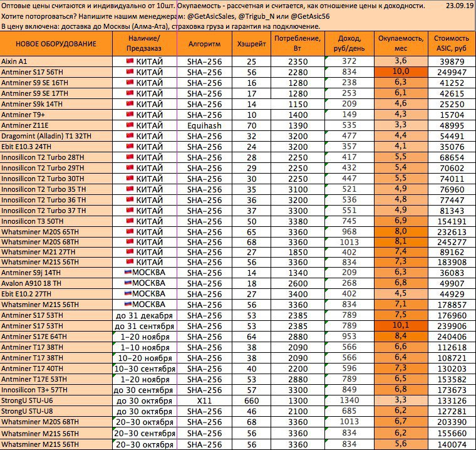476x450 pixels.
Task: Select the 'Хэшрейт' column header
Action: pyautogui.click(x=252, y=44)
